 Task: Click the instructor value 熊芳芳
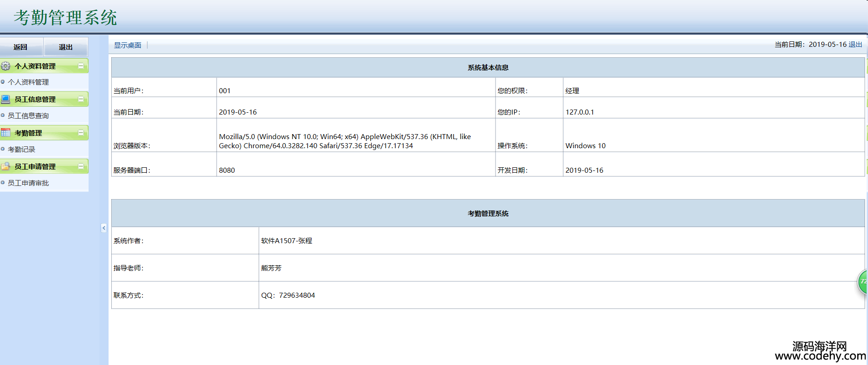pyautogui.click(x=271, y=268)
